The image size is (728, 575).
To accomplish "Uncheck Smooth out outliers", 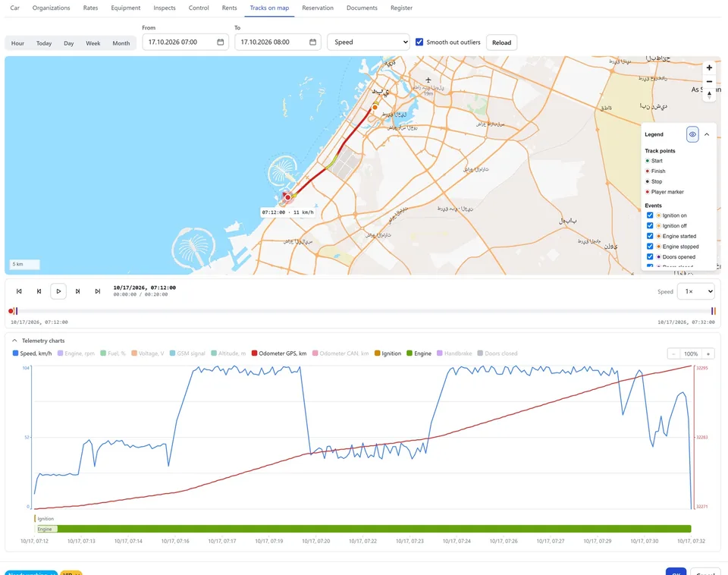I will click(x=419, y=42).
